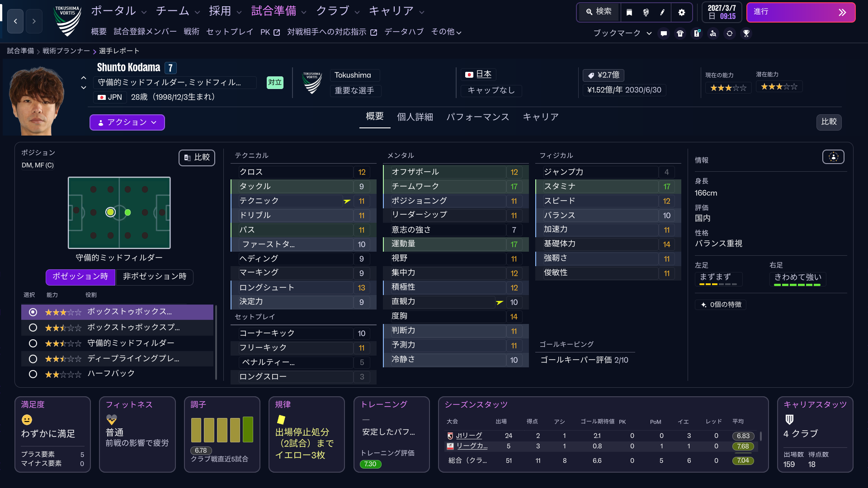This screenshot has height=488, width=868.
Task: Select previous player with up chevron
Action: tap(83, 78)
